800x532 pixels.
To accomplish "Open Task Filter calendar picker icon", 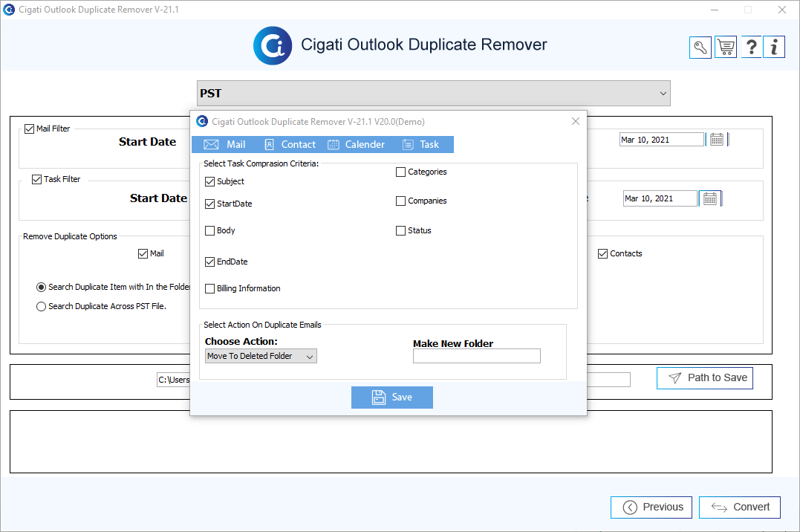I will (x=709, y=198).
